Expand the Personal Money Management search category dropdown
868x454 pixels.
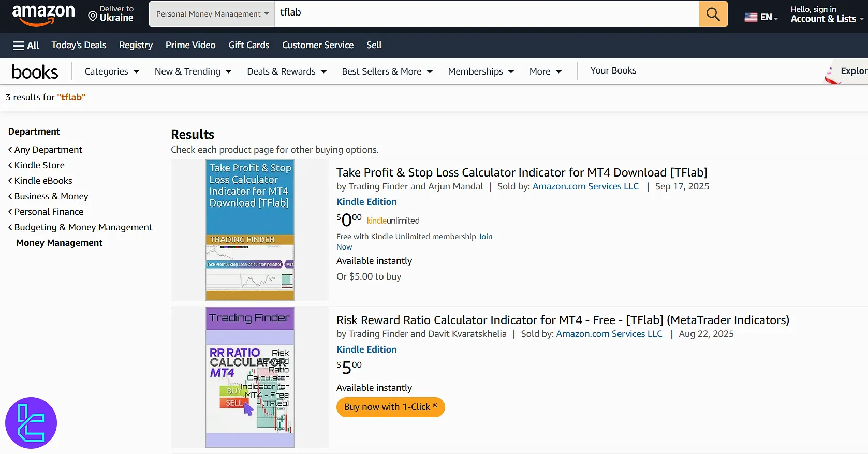click(x=212, y=14)
